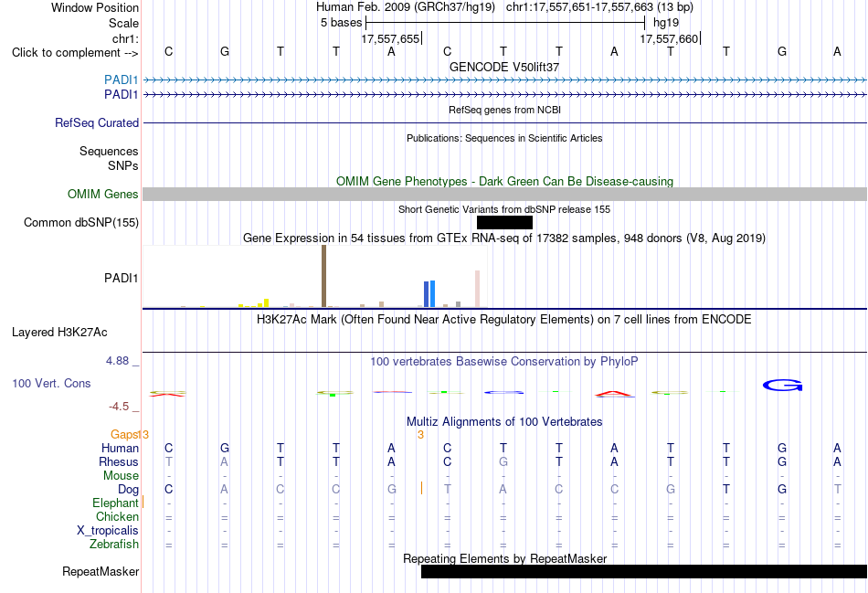Click the H3K27Ac Mark track title
This screenshot has width=868, height=593.
tap(504, 320)
